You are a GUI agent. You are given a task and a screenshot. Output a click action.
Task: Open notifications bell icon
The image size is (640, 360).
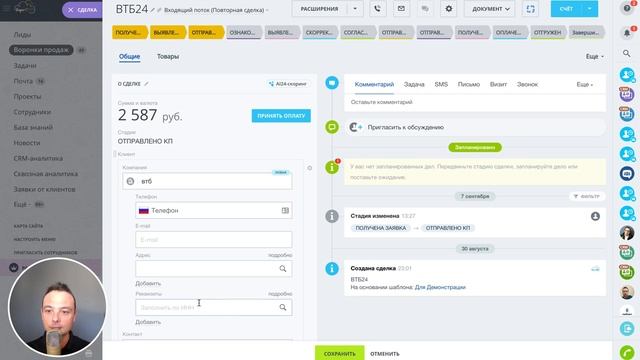click(627, 33)
